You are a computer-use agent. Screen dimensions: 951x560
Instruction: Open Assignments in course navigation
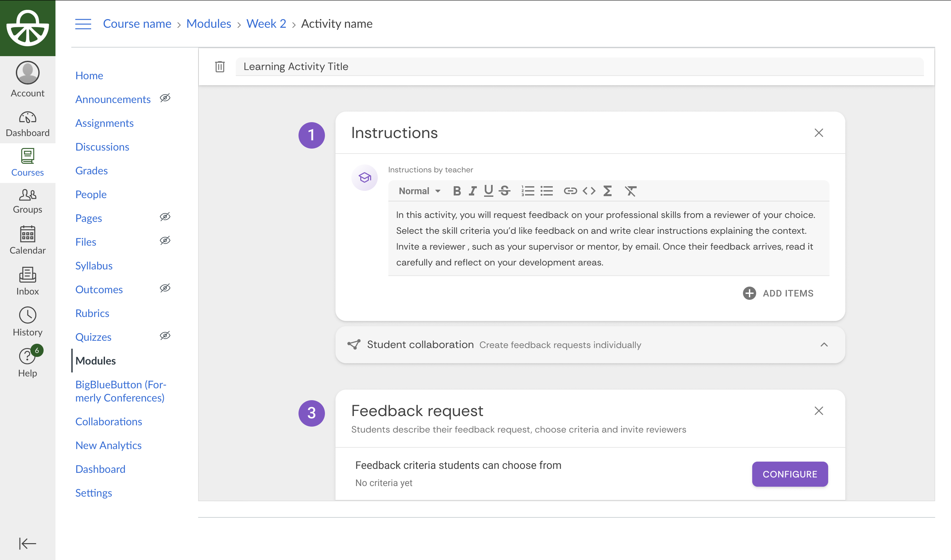point(104,123)
